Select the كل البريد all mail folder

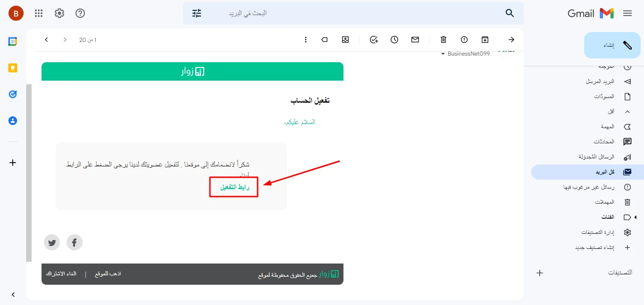pyautogui.click(x=587, y=172)
